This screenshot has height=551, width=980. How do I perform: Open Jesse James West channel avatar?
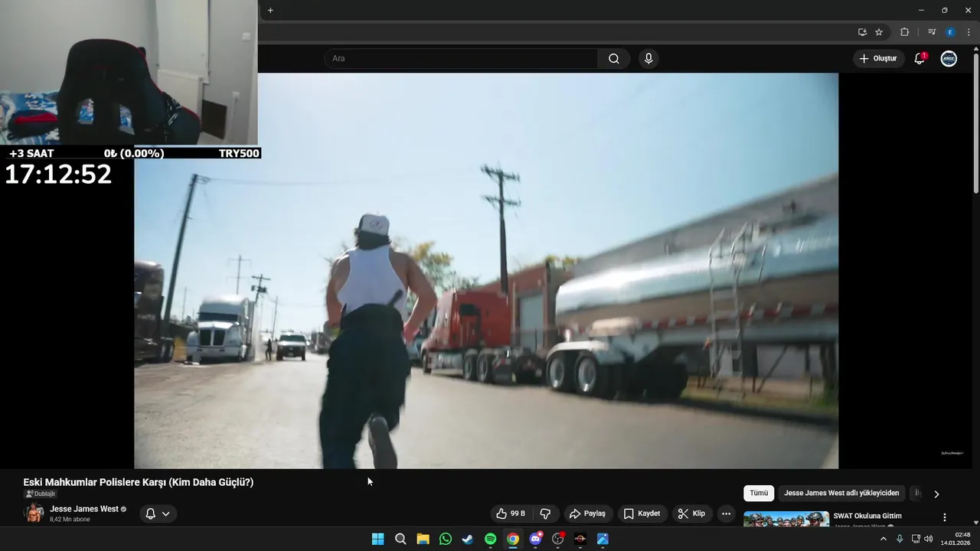(x=34, y=514)
